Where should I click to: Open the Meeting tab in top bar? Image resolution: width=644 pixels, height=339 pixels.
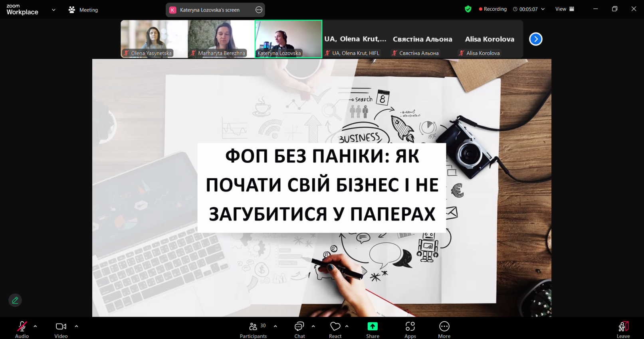(83, 10)
